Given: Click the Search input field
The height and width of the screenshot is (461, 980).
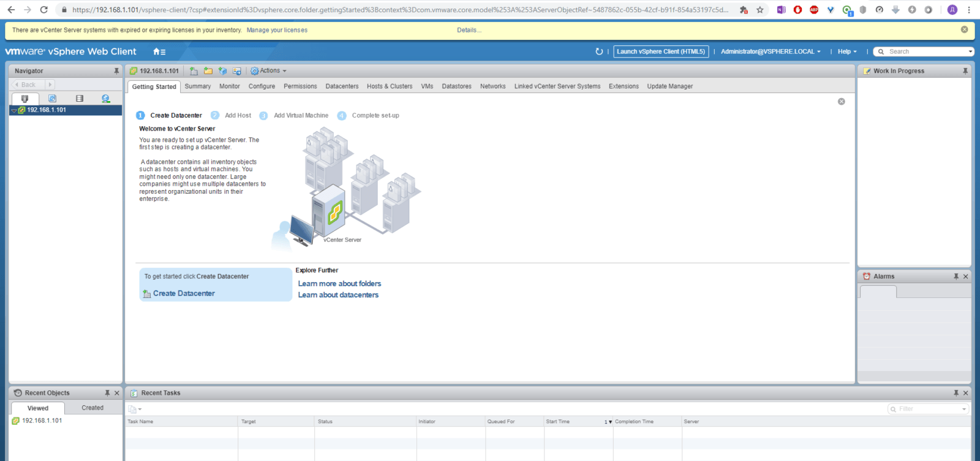Looking at the screenshot, I should coord(926,51).
